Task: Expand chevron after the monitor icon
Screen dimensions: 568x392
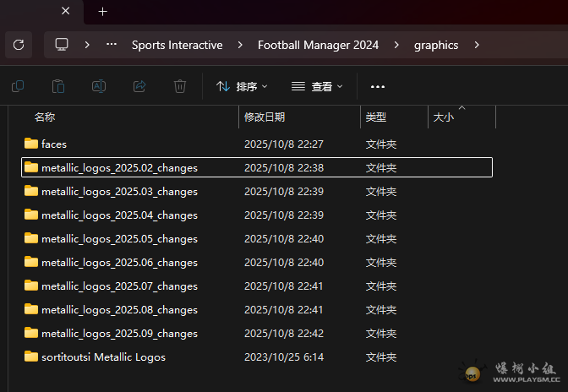Action: [x=87, y=45]
